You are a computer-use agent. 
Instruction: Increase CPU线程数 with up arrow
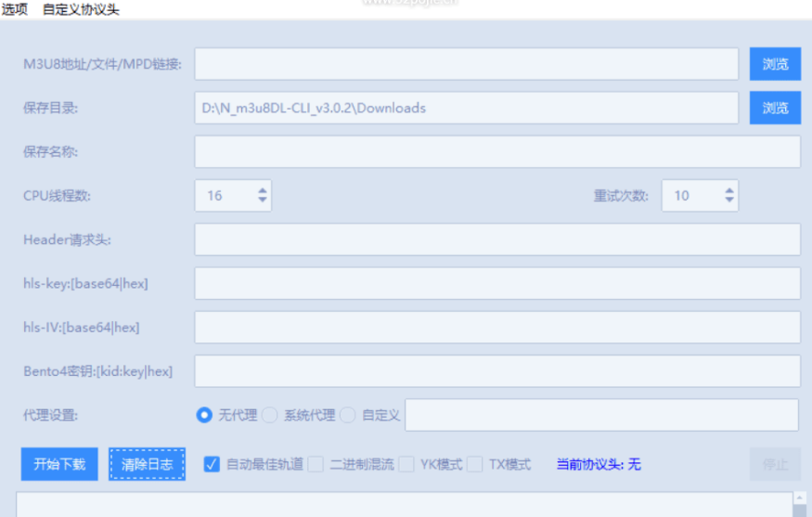(x=263, y=190)
